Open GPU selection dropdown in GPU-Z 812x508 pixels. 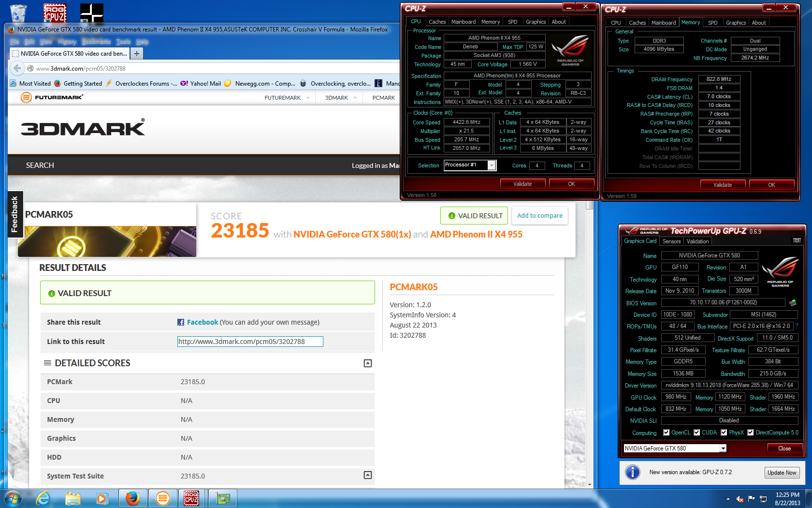pos(723,448)
